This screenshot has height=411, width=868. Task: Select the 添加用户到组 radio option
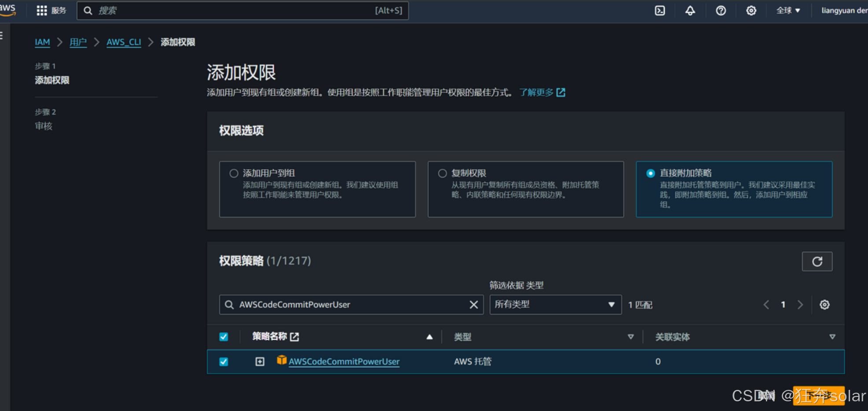tap(234, 173)
